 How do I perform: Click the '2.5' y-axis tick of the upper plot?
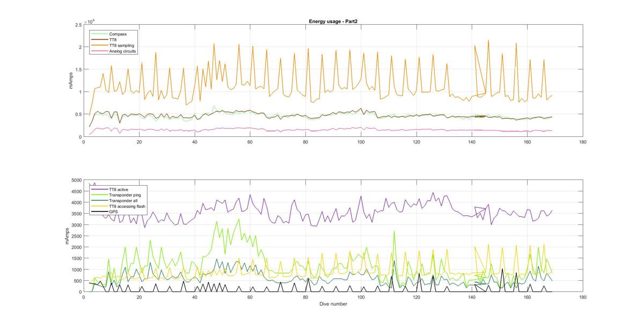[x=78, y=25]
